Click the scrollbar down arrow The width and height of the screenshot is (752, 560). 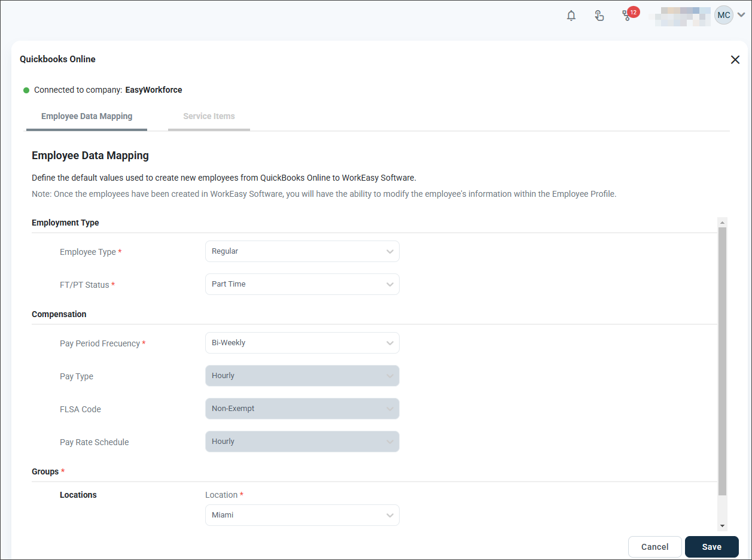point(722,526)
